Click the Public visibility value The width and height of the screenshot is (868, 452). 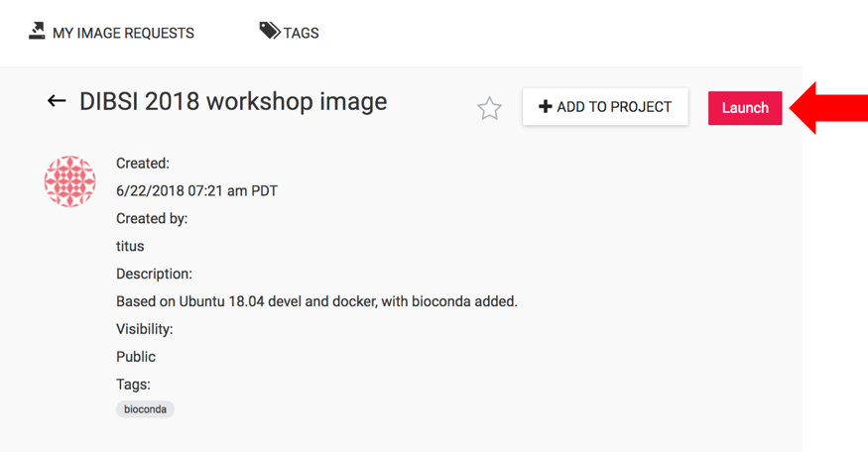[136, 357]
